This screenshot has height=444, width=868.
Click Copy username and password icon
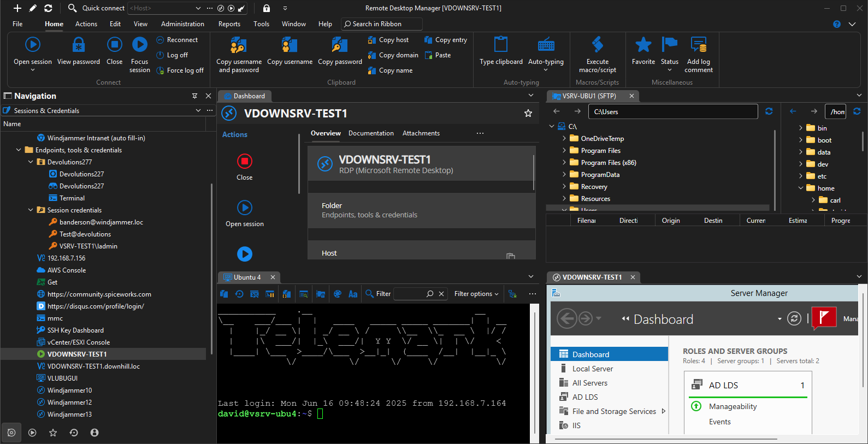[x=239, y=44]
